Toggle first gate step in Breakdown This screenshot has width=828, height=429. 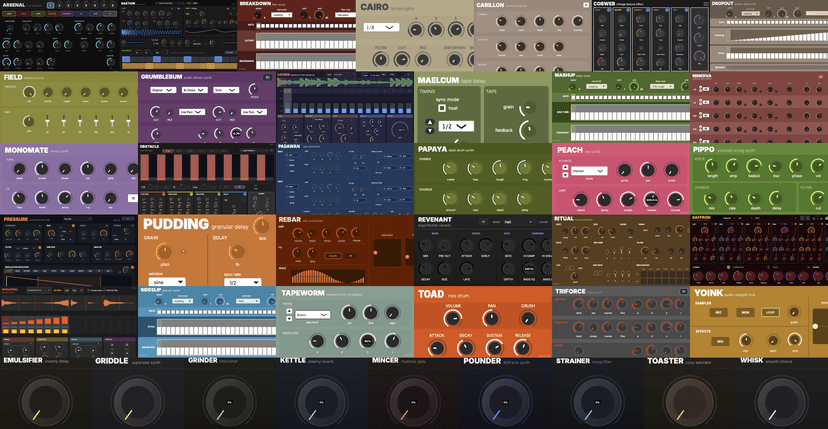click(x=259, y=25)
